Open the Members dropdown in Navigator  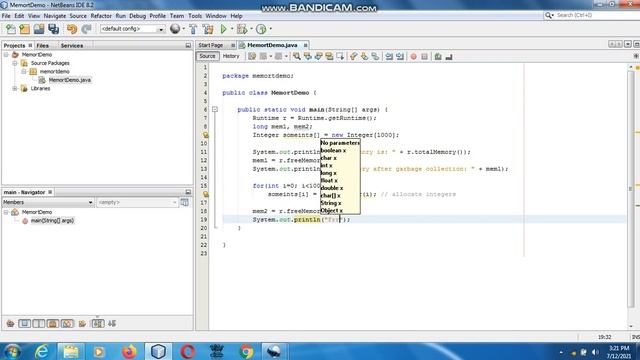48,202
